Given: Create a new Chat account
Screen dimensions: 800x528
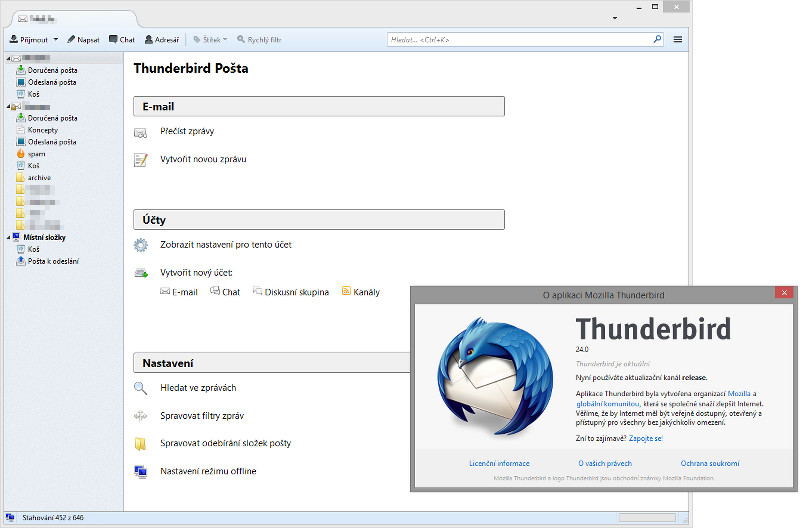Looking at the screenshot, I should (x=225, y=292).
